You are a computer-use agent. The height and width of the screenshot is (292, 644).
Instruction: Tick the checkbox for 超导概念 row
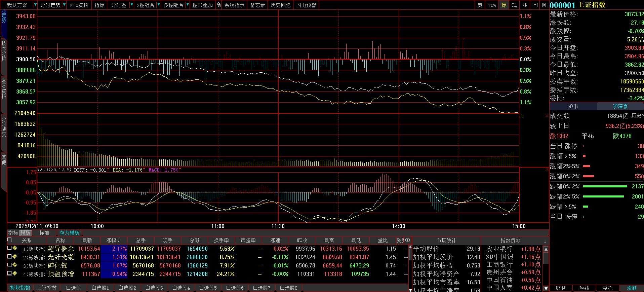click(9, 248)
